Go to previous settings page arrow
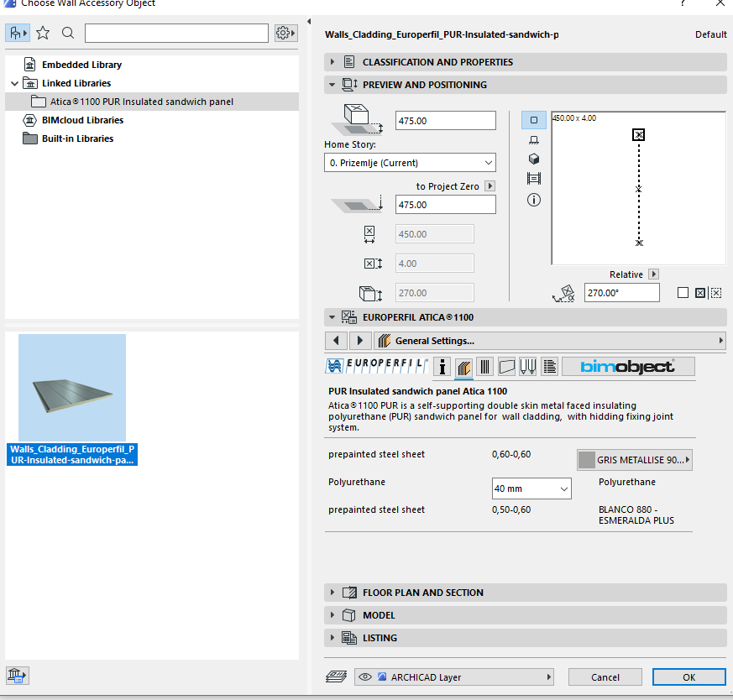 point(336,341)
